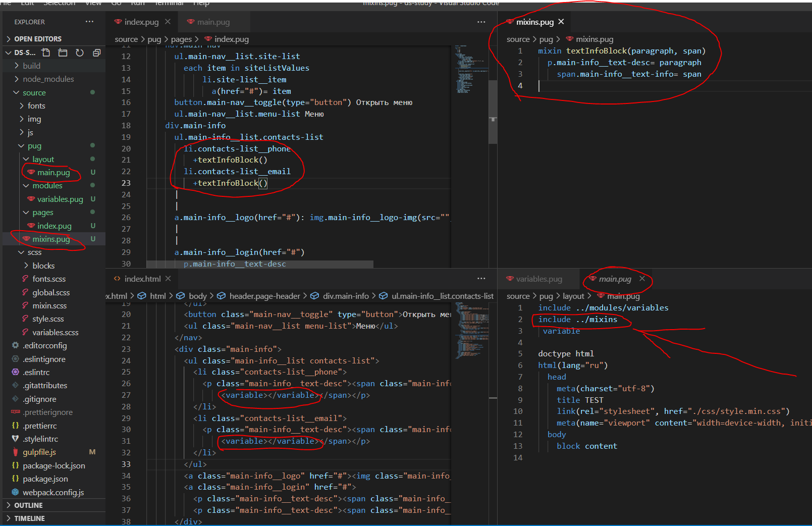Open global.scss file
Screen dimensions: 812x526
[51, 292]
